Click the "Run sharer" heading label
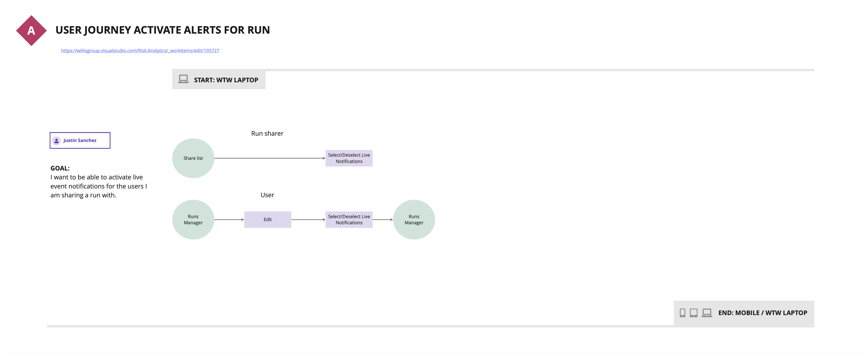 267,133
